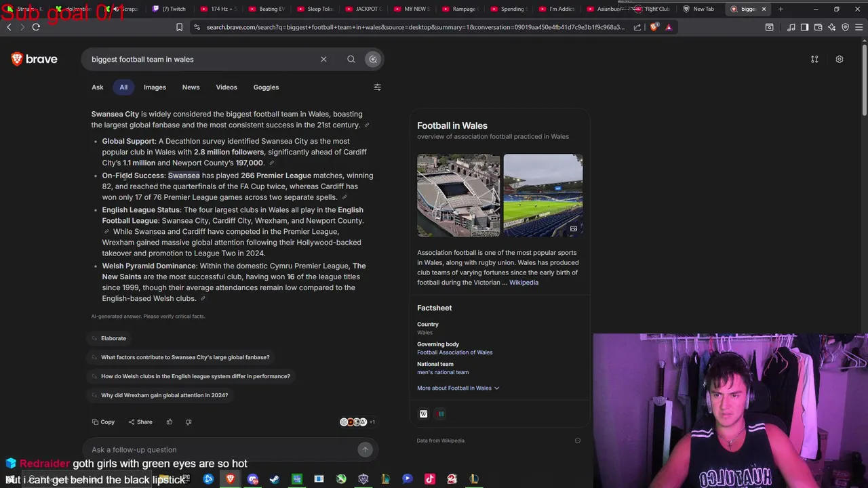Click the share icon in the address bar
The width and height of the screenshot is (868, 488).
click(x=637, y=27)
